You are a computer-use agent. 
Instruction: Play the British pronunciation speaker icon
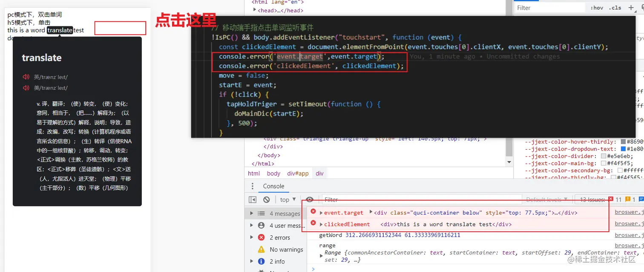click(x=26, y=77)
